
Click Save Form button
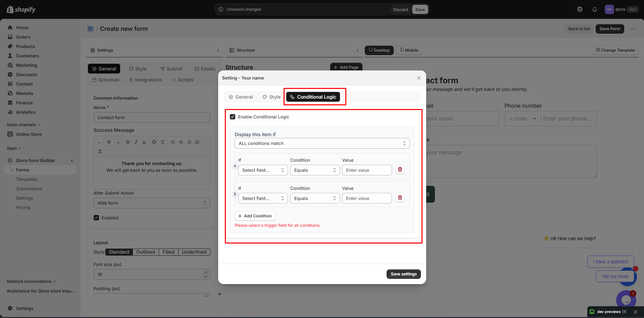point(610,29)
